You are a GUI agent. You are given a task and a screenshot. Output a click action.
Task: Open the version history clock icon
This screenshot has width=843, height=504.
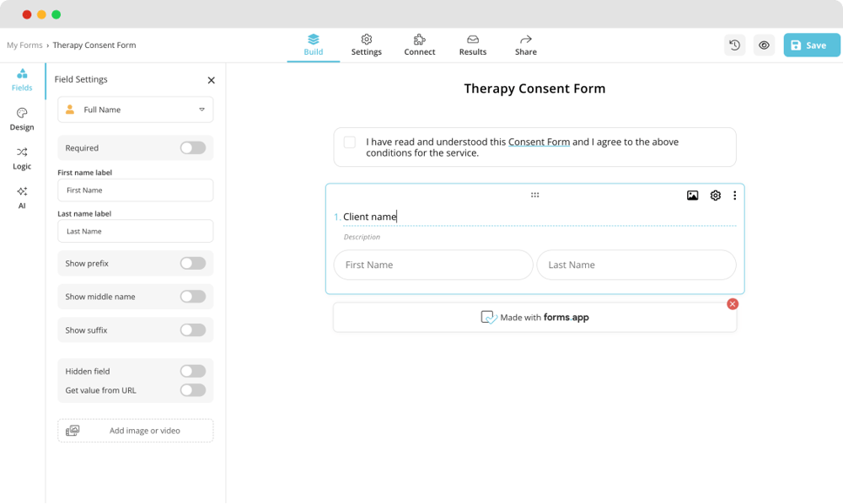pyautogui.click(x=734, y=46)
